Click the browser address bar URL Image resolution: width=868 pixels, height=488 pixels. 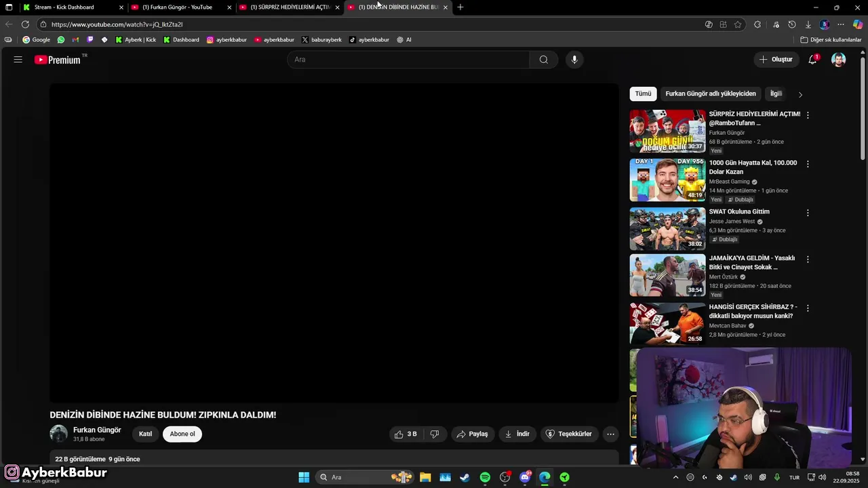(x=117, y=24)
